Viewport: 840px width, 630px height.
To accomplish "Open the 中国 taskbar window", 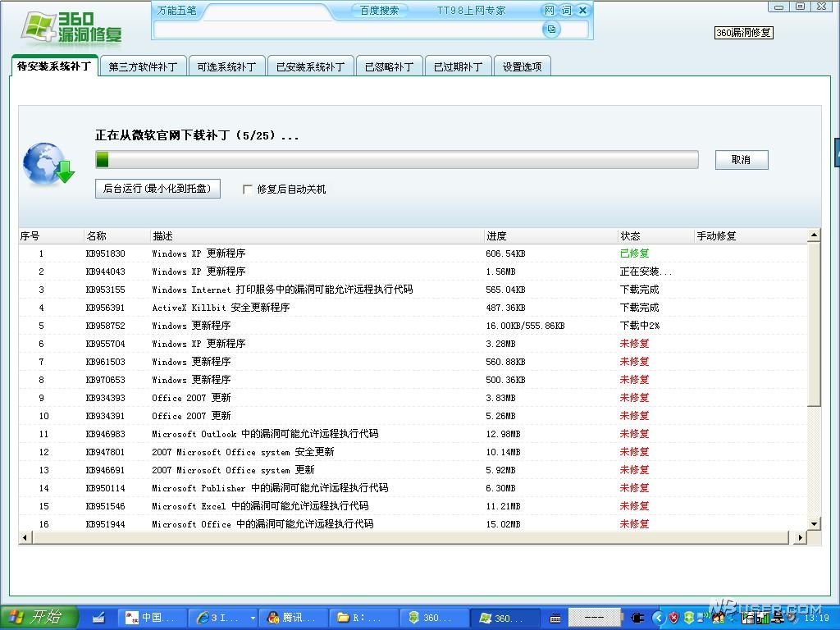I will 152,618.
